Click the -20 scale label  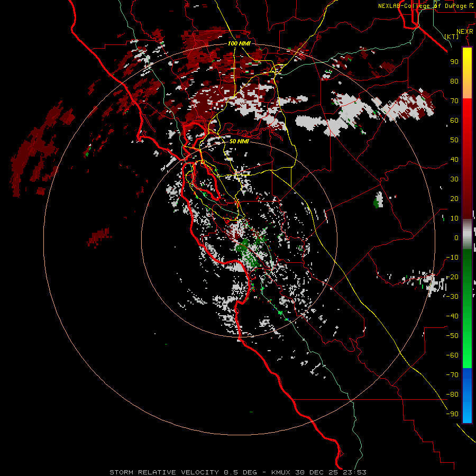452,277
